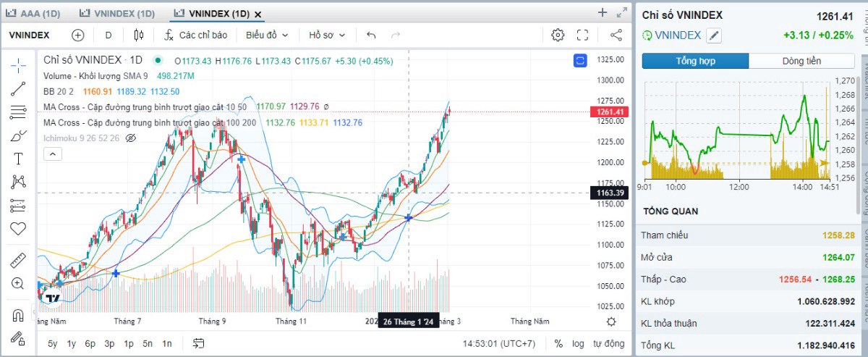
Task: Click the Mở cửa value 1264.07
Action: tap(839, 257)
